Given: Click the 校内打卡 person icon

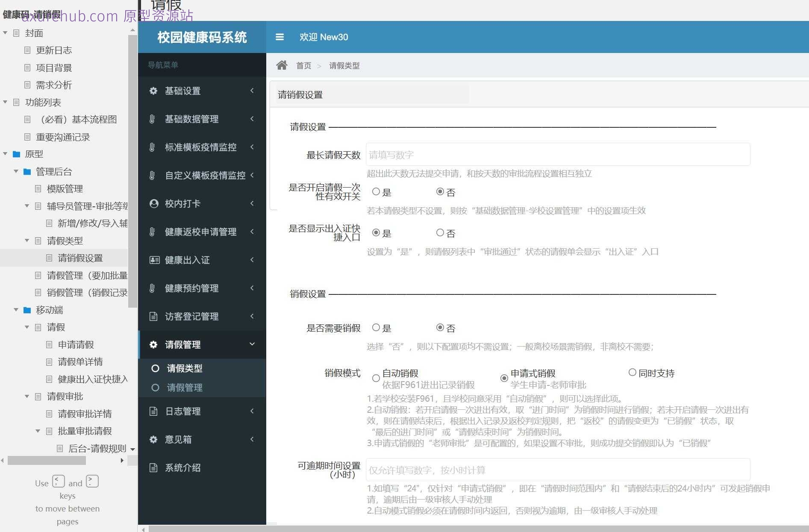Looking at the screenshot, I should click(x=153, y=204).
